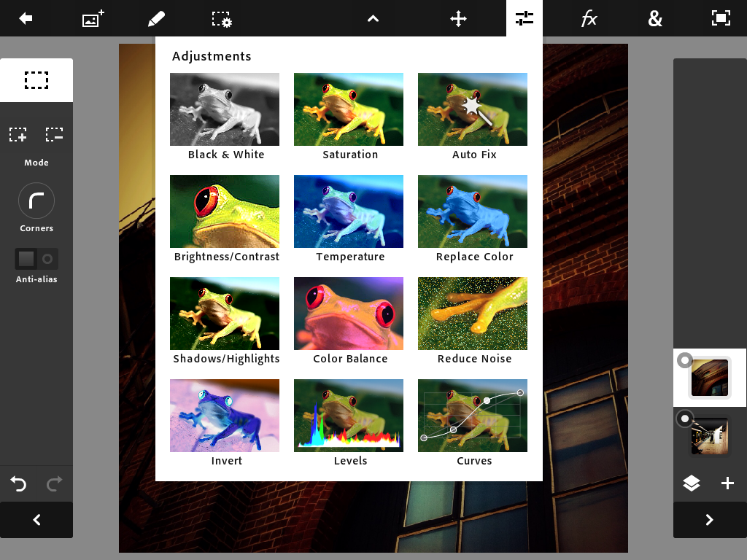747x560 pixels.
Task: Click the undo button
Action: tap(18, 483)
